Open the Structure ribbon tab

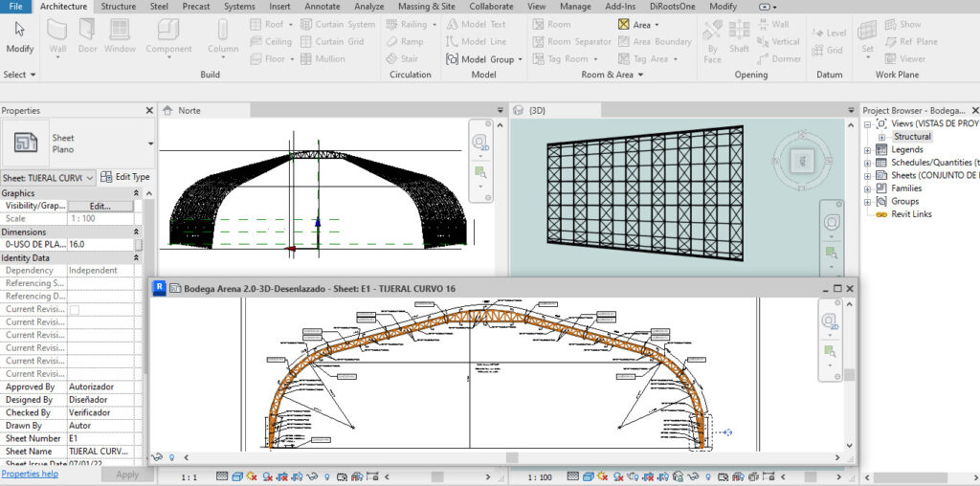tap(119, 7)
